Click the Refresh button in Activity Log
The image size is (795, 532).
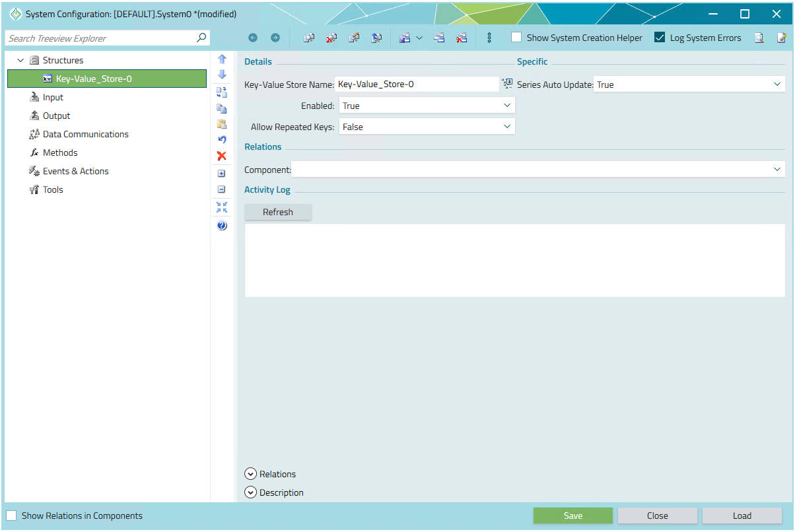point(277,212)
